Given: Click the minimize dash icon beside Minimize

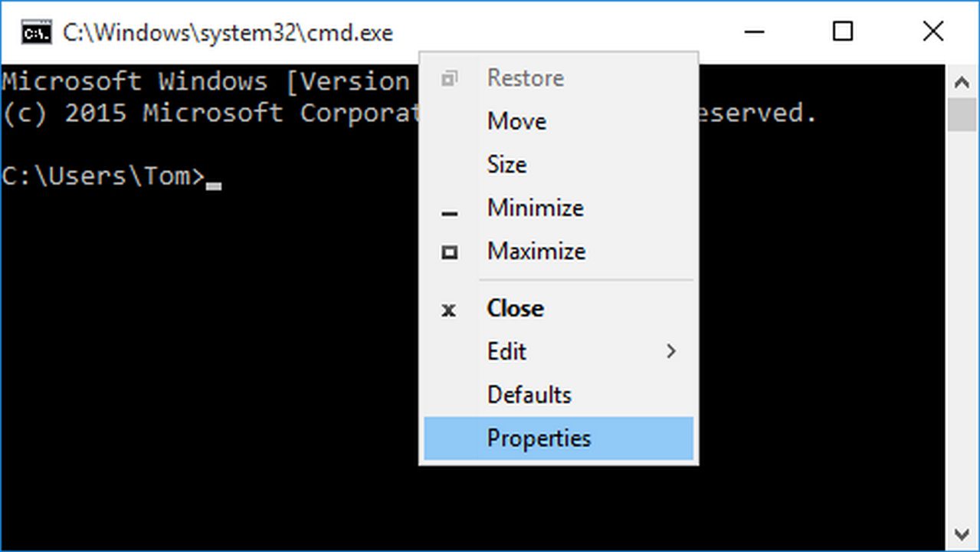Looking at the screenshot, I should (x=450, y=212).
